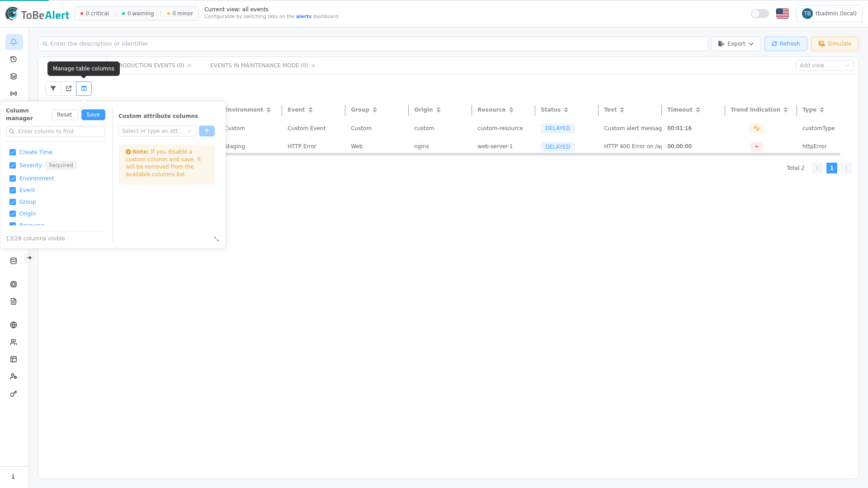The width and height of the screenshot is (868, 488).
Task: Open the tbadmin (local) user menu
Action: coord(829,14)
